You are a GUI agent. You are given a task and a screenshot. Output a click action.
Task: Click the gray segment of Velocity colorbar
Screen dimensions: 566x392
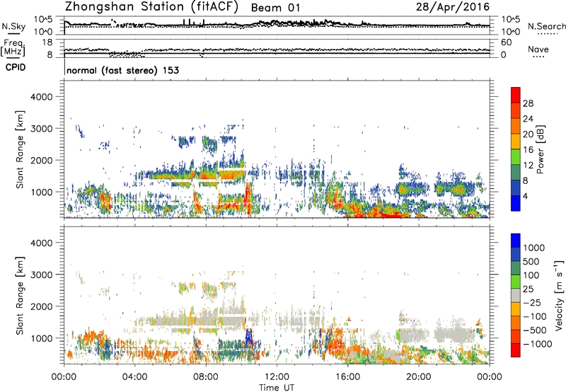516,296
